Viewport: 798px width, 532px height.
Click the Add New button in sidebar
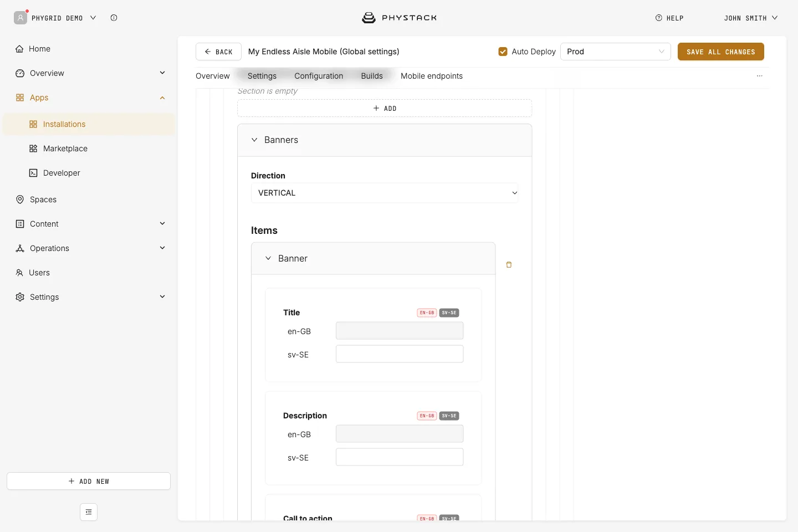coord(89,481)
